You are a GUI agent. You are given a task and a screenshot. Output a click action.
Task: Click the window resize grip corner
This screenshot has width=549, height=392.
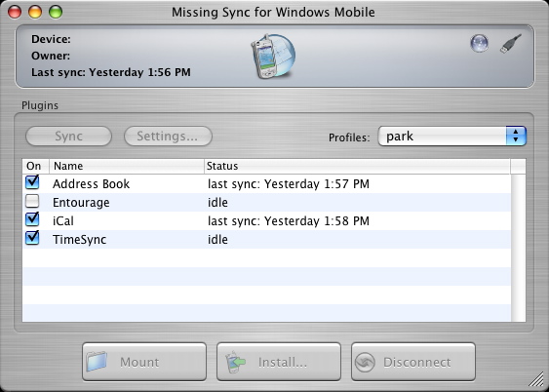click(x=535, y=378)
